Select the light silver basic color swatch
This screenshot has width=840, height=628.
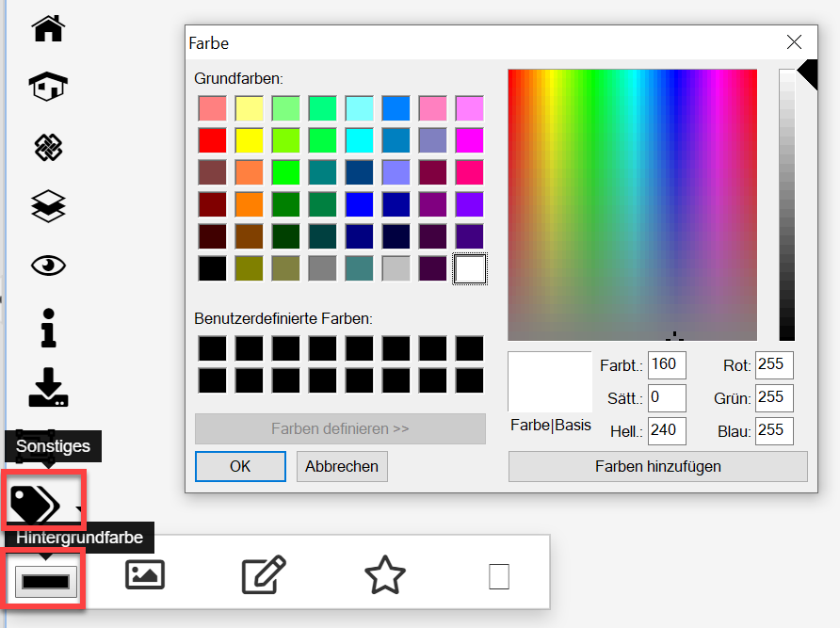pos(396,268)
